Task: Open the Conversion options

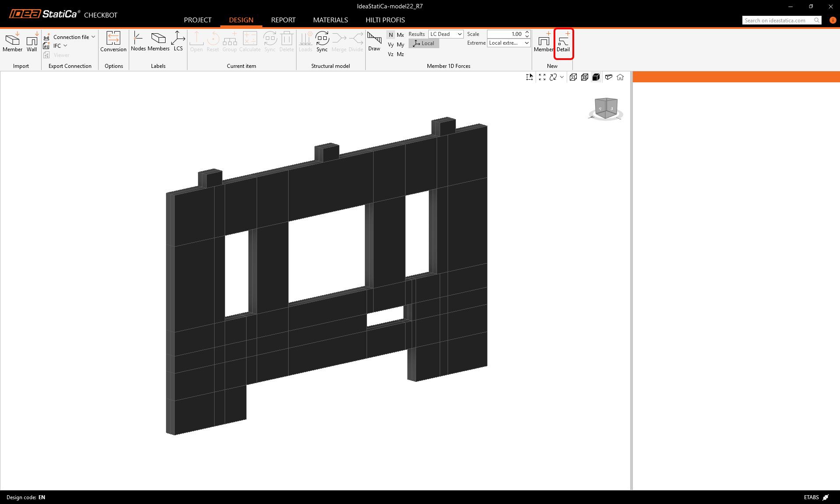Action: tap(113, 42)
